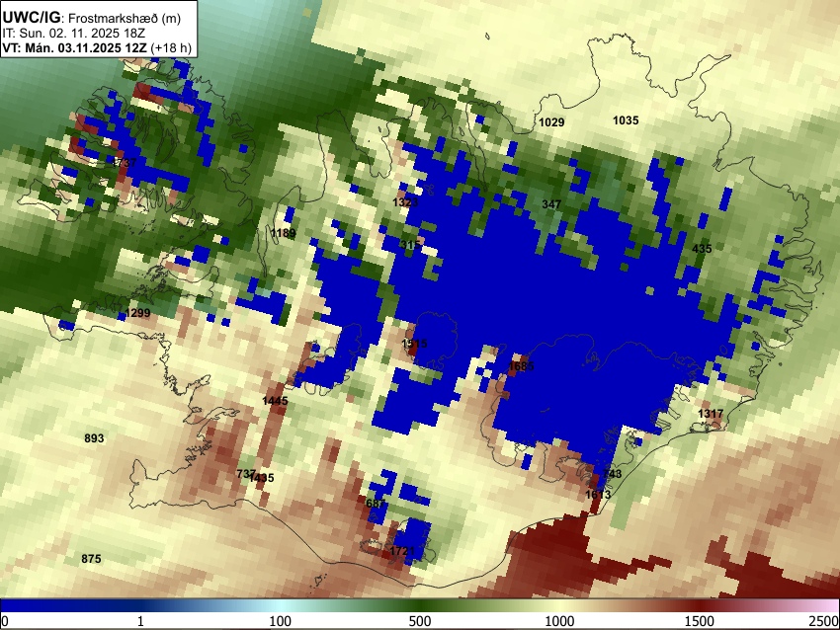
Task: Click the 687 value on the map
Action: pos(376,504)
